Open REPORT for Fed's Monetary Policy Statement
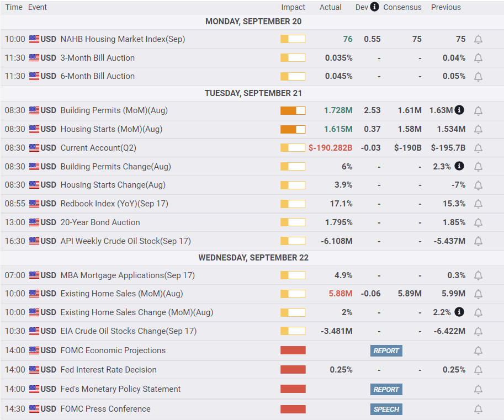Image resolution: width=504 pixels, height=420 pixels. click(386, 389)
